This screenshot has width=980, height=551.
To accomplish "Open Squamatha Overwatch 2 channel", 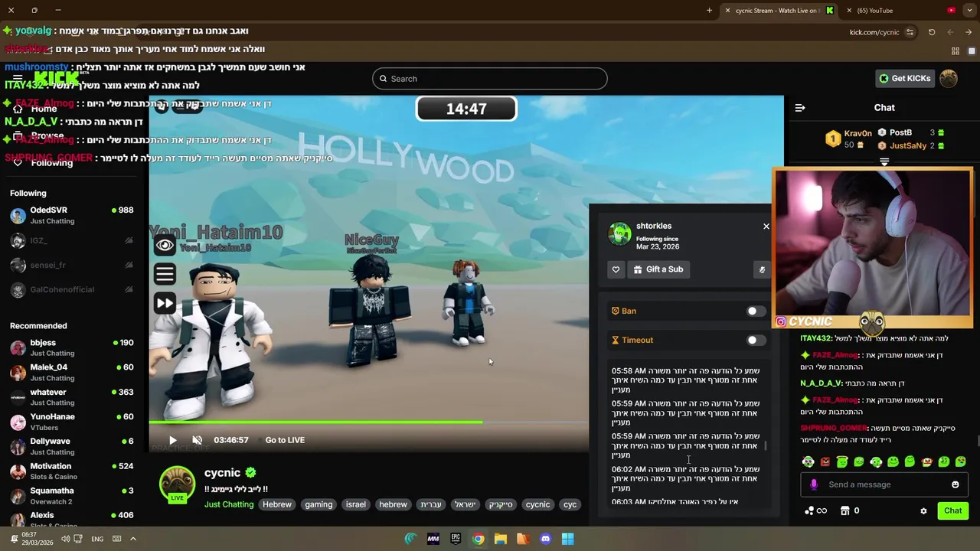I will (73, 496).
